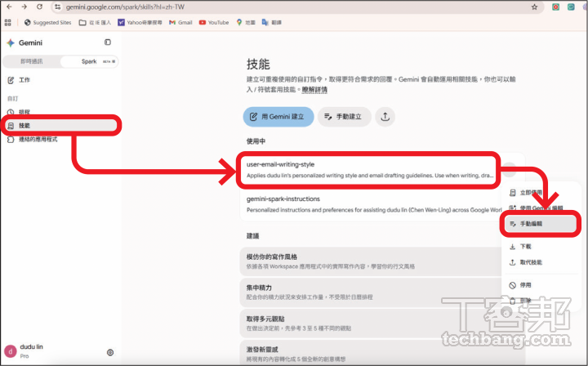
Task: Click the upload skill icon button
Action: pyautogui.click(x=385, y=117)
